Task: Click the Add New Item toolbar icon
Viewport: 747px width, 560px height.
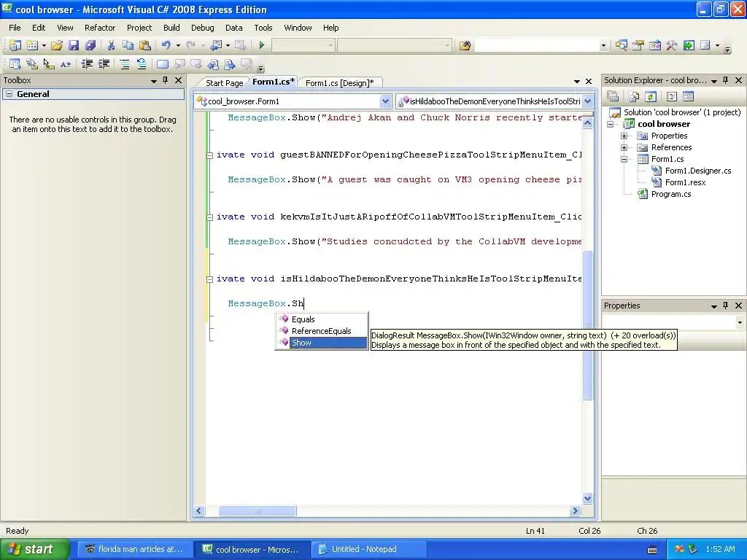Action: (x=32, y=45)
